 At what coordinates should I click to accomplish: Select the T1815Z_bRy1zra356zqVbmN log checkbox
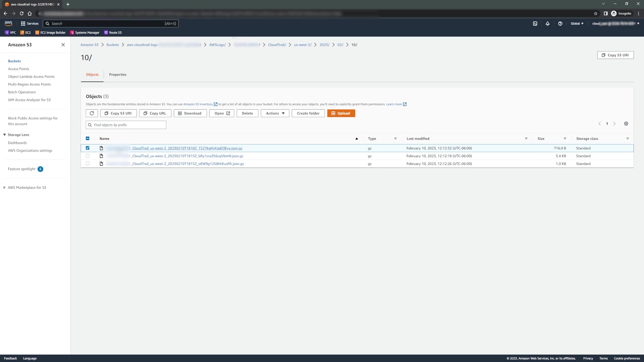click(x=88, y=156)
